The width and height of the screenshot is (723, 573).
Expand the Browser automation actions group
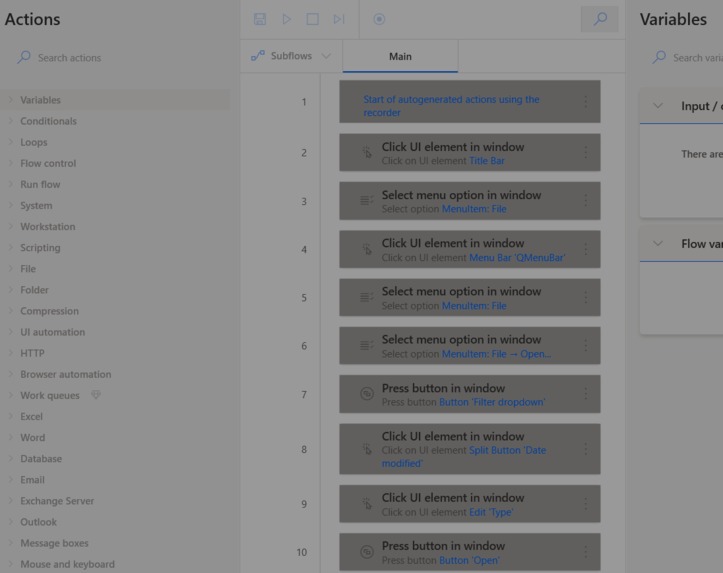pyautogui.click(x=11, y=374)
